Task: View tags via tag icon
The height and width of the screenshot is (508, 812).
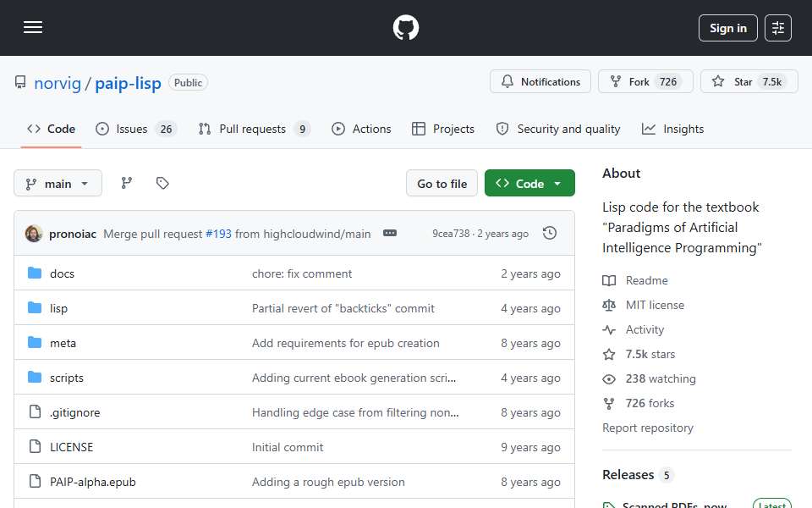Action: [162, 183]
